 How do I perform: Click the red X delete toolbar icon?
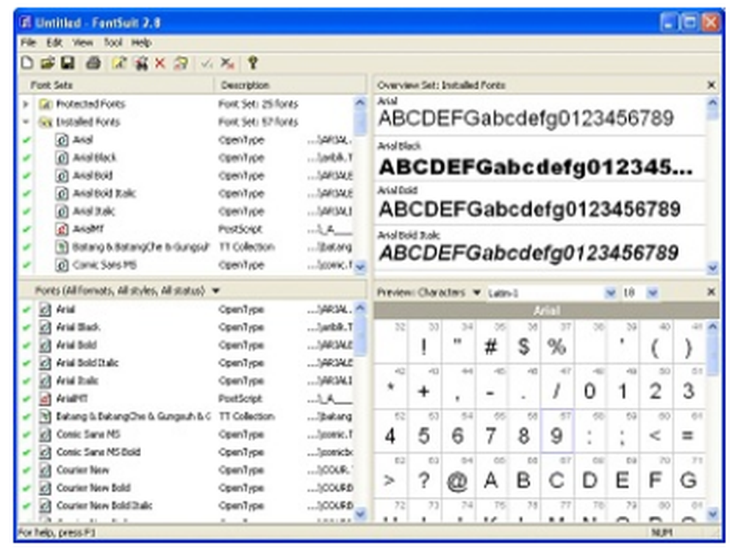pyautogui.click(x=160, y=62)
